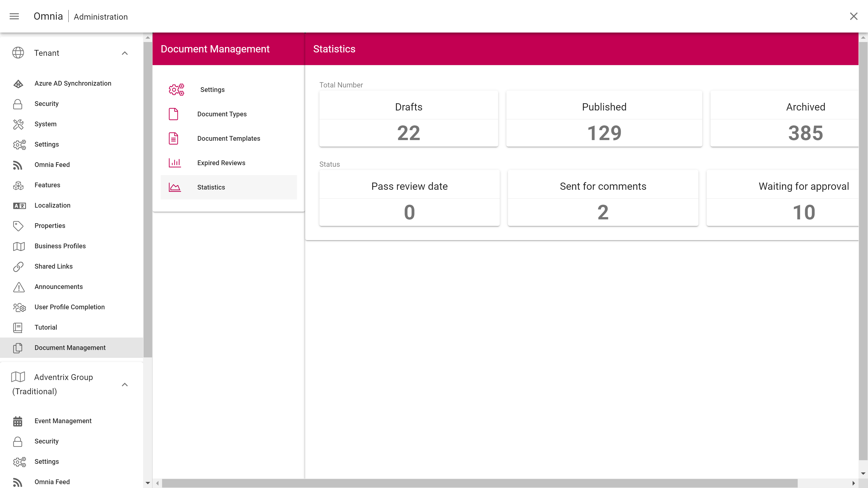Click the Shared Links chain icon
This screenshot has width=868, height=488.
coord(18,267)
